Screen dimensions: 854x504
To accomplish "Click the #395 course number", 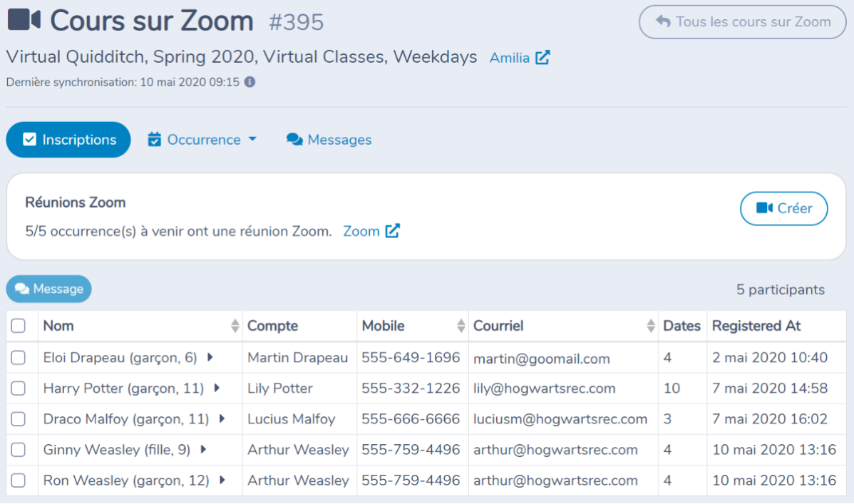I will (297, 22).
